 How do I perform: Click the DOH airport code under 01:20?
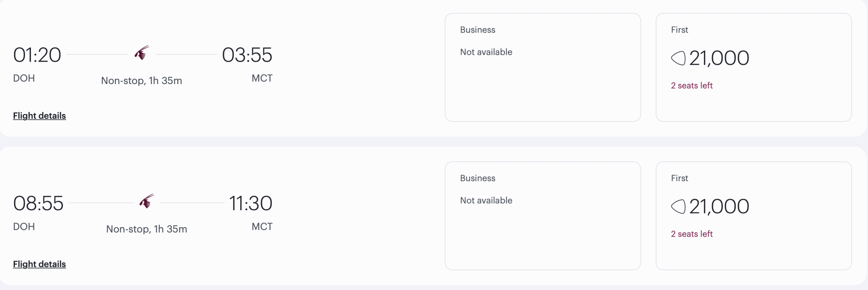click(x=24, y=78)
